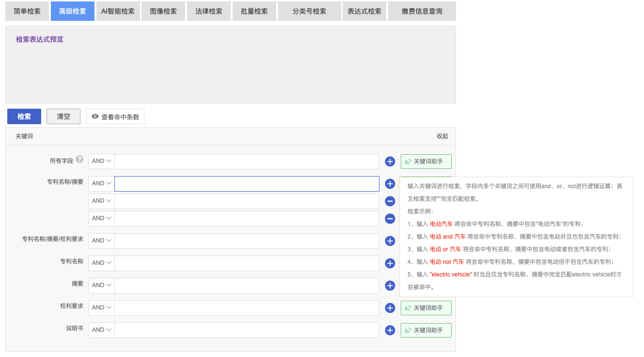Add a row with 专利名称 plus icon
Image resolution: width=644 pixels, height=357 pixels.
(x=390, y=263)
